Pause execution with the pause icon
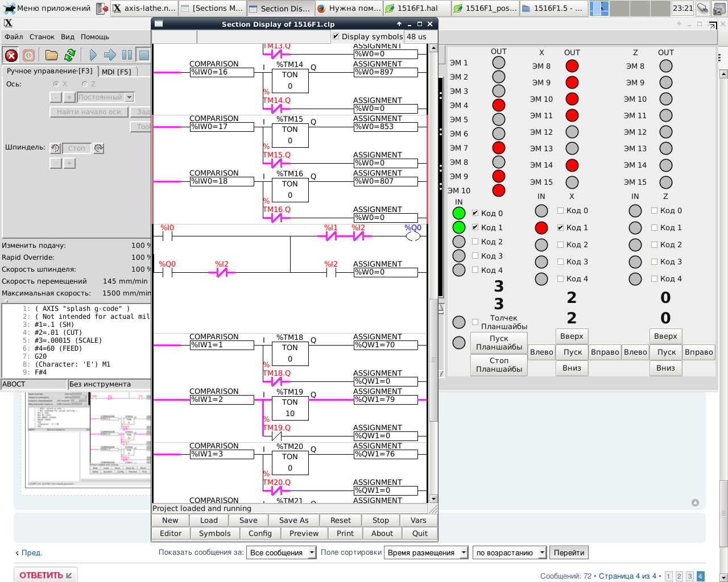 click(x=127, y=55)
